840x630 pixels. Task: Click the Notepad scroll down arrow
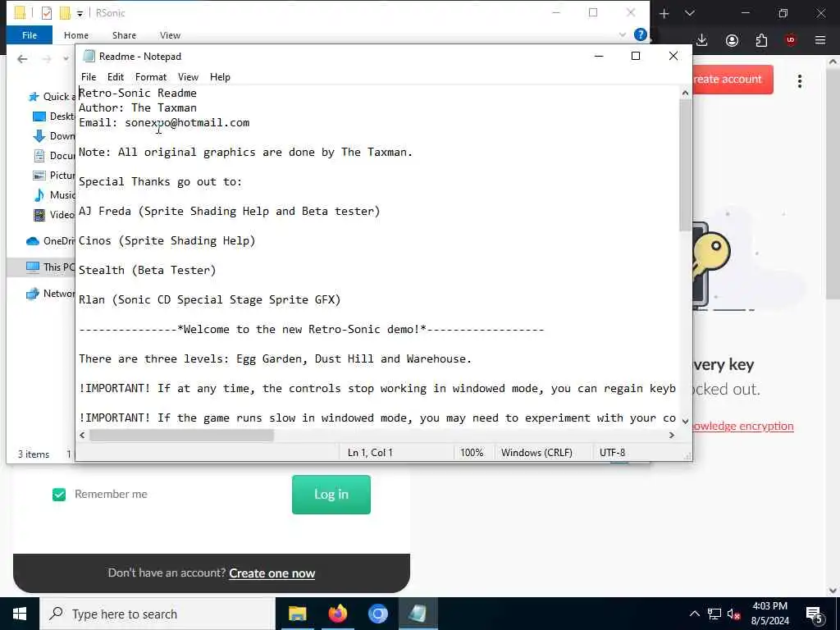pos(685,421)
